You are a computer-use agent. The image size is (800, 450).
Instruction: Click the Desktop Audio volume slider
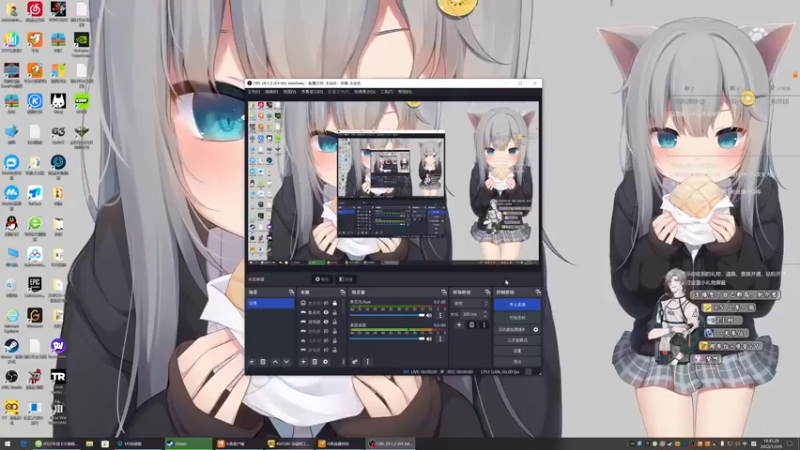[387, 338]
